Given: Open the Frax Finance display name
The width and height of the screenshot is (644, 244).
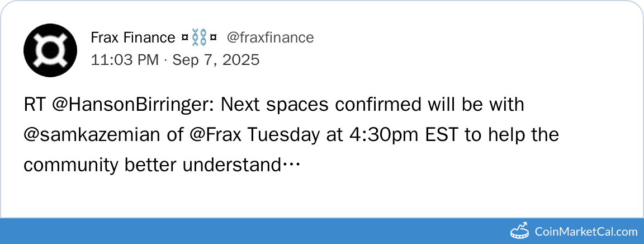Looking at the screenshot, I should coord(132,38).
